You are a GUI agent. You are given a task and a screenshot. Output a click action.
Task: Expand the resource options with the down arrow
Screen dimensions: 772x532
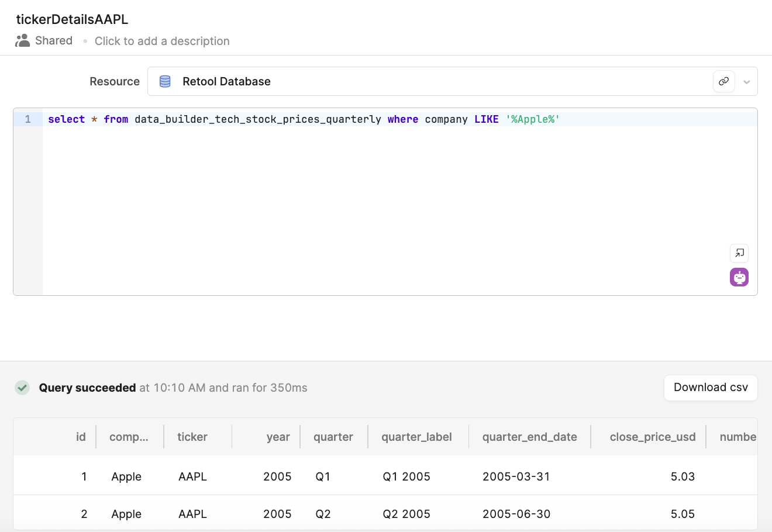point(747,81)
